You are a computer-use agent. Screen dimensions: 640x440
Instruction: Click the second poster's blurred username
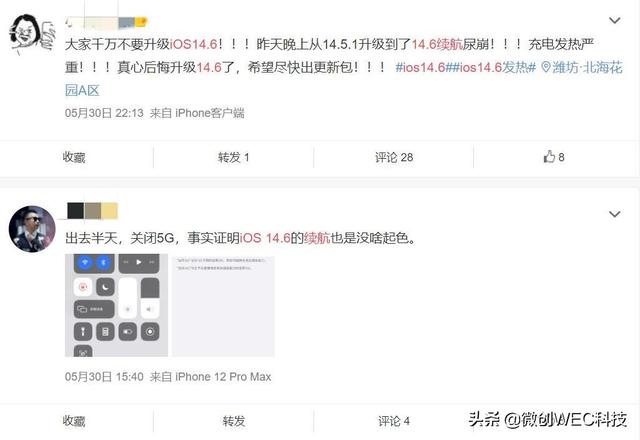(92, 211)
